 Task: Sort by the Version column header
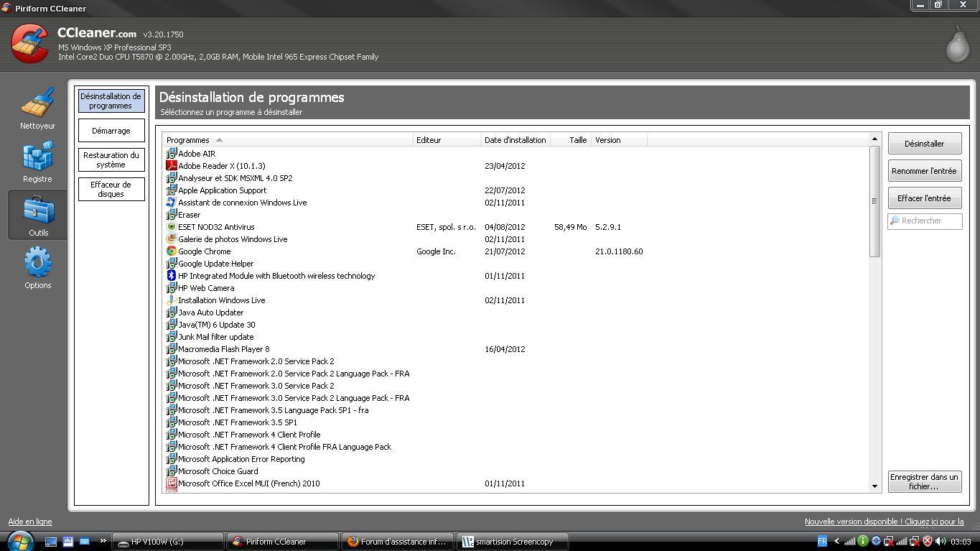pyautogui.click(x=620, y=140)
